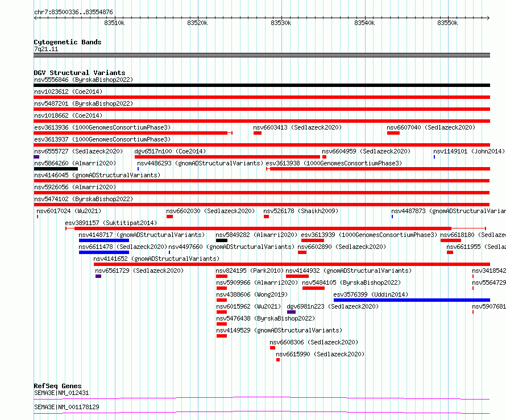The height and width of the screenshot is (420, 506).
Task: Click the nsv6611955 variant label
Action: 476,247
